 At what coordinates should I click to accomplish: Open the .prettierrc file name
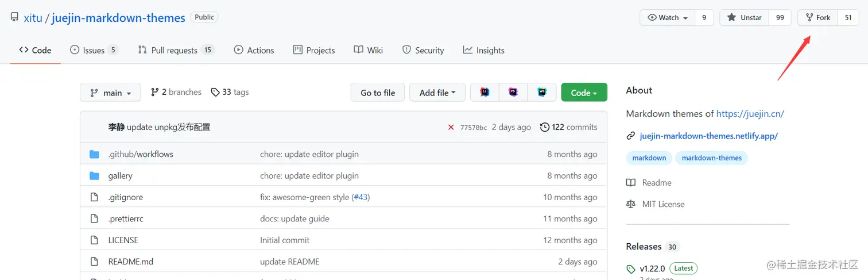pos(126,218)
